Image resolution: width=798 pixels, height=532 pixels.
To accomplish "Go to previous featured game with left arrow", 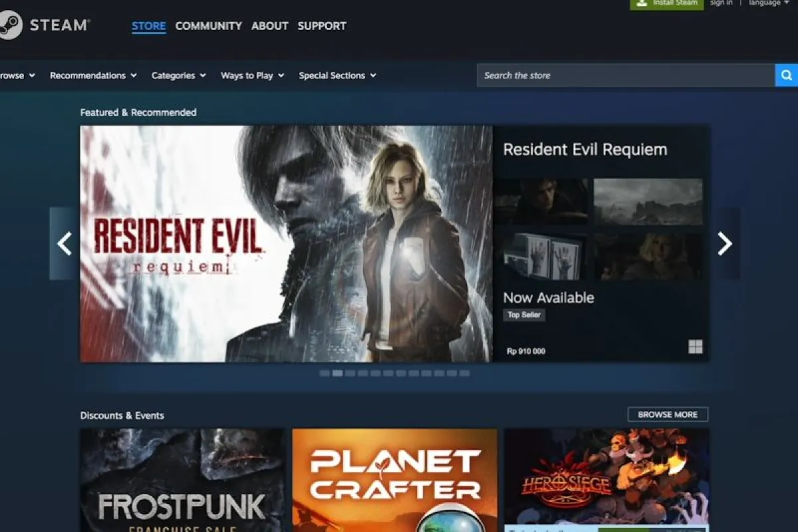I will (65, 244).
